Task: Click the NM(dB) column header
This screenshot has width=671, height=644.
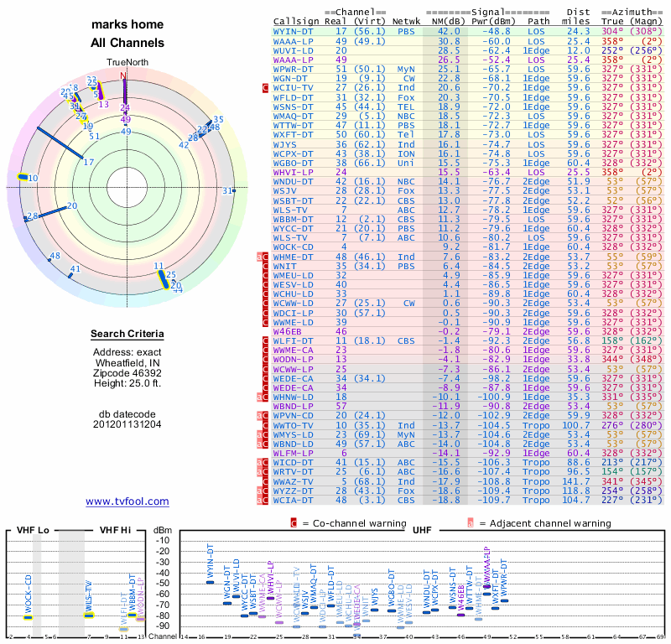Action: click(x=448, y=22)
